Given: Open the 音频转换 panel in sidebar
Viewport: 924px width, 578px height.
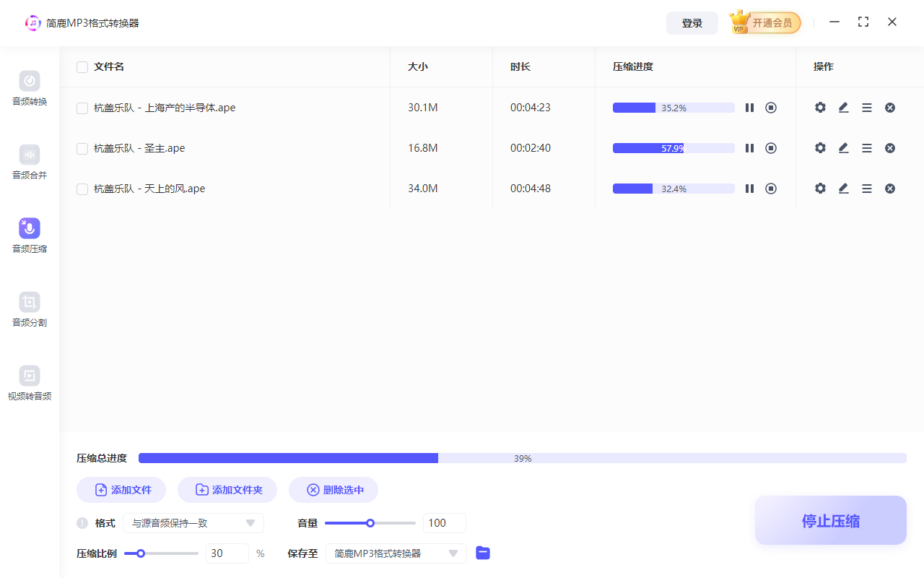Looking at the screenshot, I should (x=29, y=88).
